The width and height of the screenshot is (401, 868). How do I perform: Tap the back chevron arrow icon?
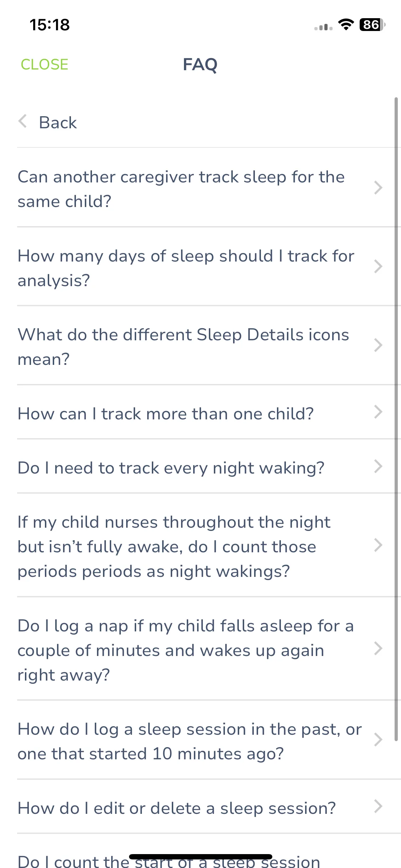[x=22, y=122]
